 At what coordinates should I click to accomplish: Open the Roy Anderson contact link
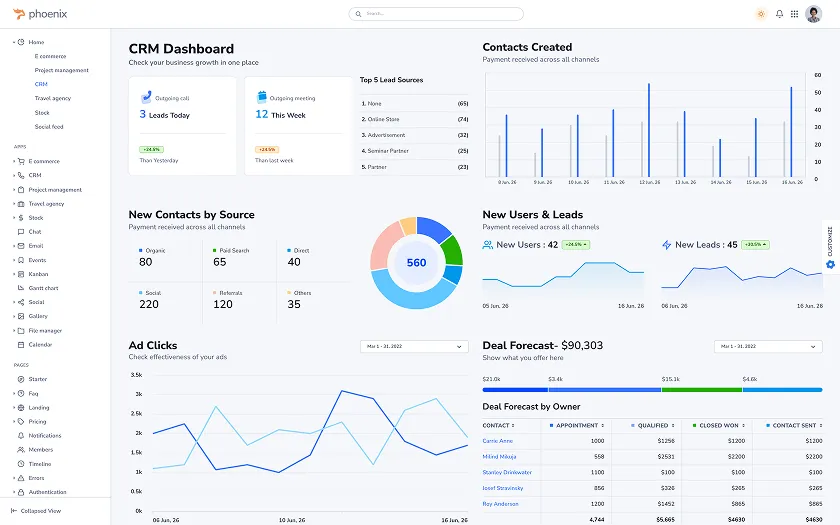tap(500, 504)
